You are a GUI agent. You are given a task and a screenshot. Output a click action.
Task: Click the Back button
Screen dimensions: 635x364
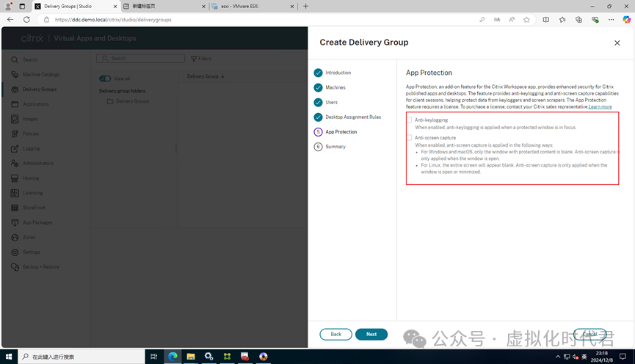point(335,335)
